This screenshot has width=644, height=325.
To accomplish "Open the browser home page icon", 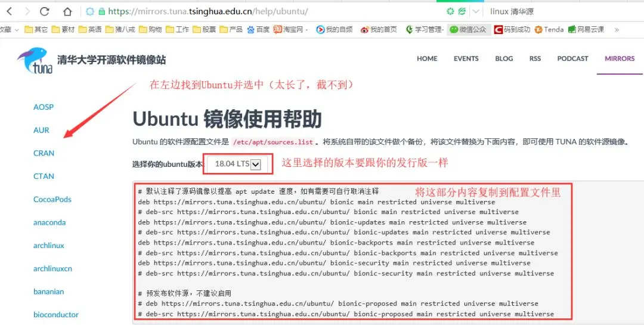I will (x=67, y=11).
